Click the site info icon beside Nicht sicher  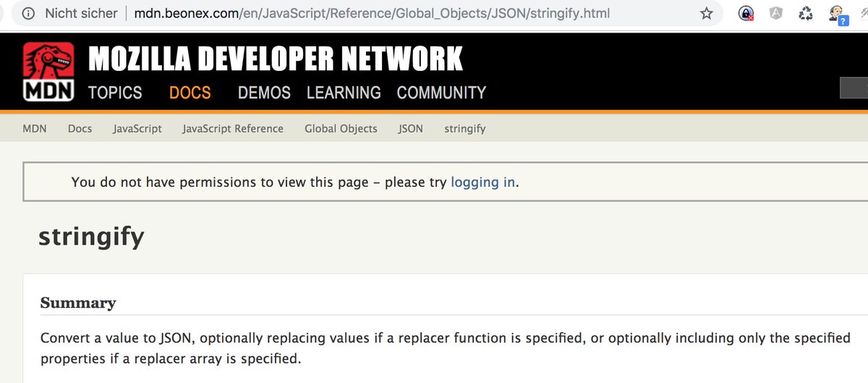coord(29,13)
